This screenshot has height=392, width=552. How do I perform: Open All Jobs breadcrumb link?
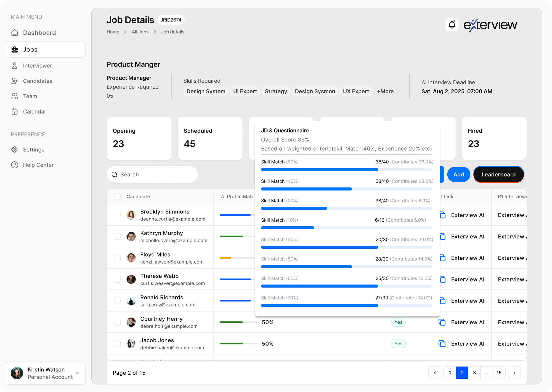tap(140, 32)
